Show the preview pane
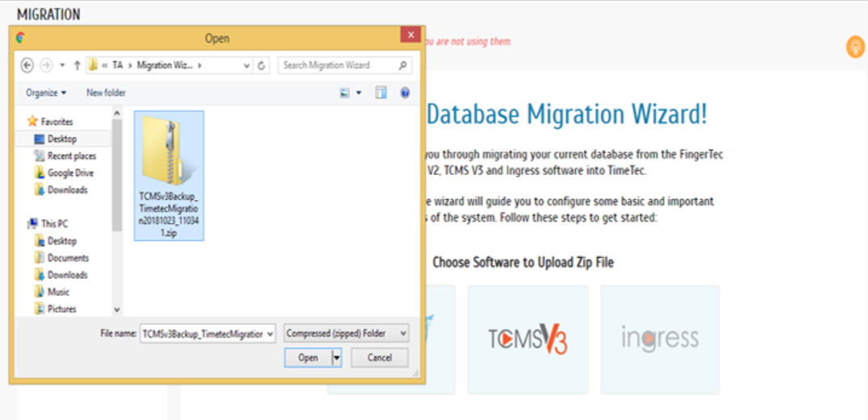This screenshot has width=868, height=420. coord(381,93)
